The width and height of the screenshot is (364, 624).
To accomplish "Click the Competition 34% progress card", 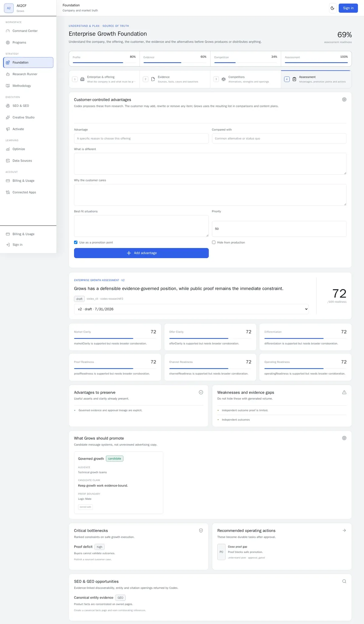I will (246, 59).
